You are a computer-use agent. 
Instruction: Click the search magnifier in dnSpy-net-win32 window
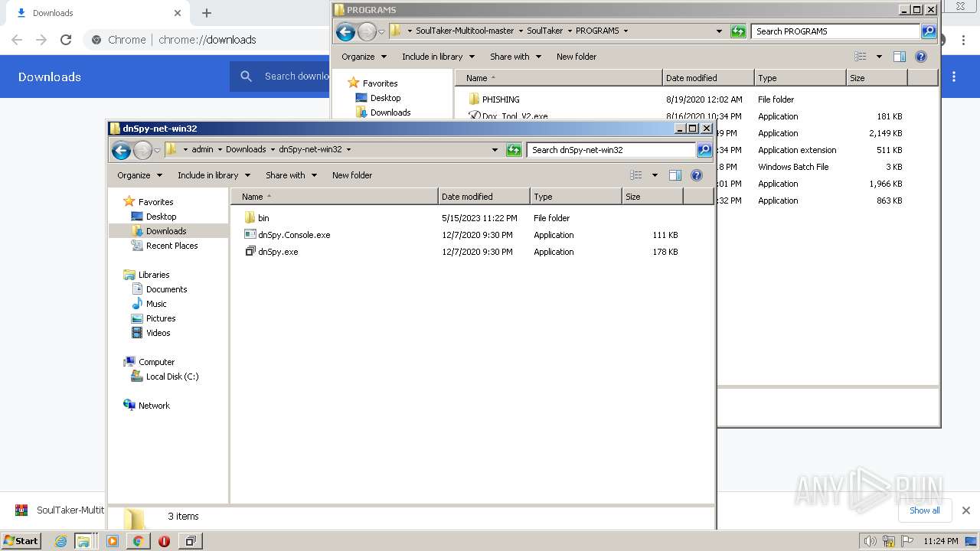(x=704, y=150)
